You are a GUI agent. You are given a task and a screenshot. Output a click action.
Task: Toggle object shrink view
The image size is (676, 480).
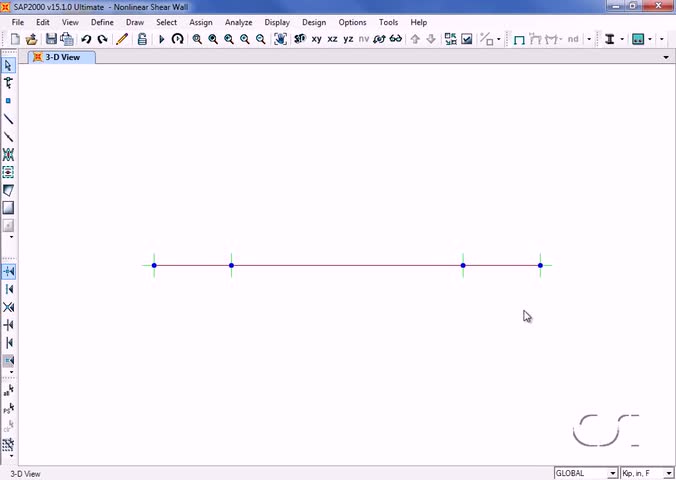point(451,39)
